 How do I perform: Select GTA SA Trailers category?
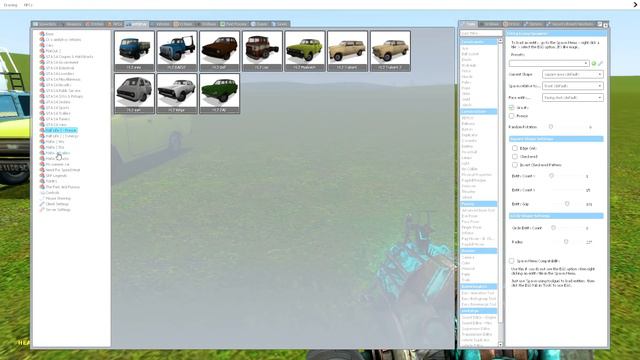[58, 113]
